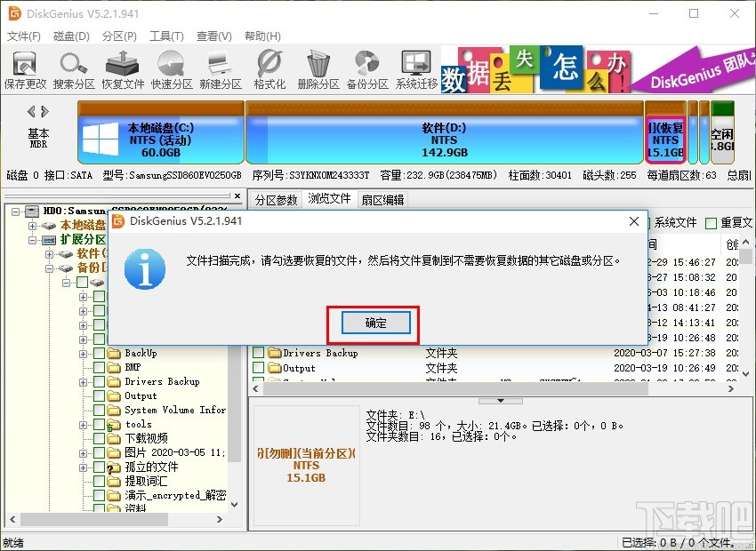Tick the Drivers Backup checkbox in tree
This screenshot has height=551, width=756.
point(99,382)
